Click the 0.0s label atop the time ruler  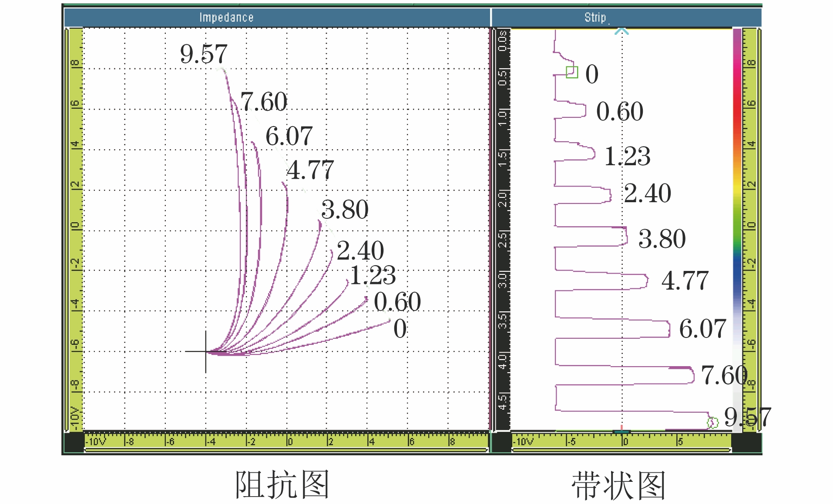pyautogui.click(x=503, y=40)
